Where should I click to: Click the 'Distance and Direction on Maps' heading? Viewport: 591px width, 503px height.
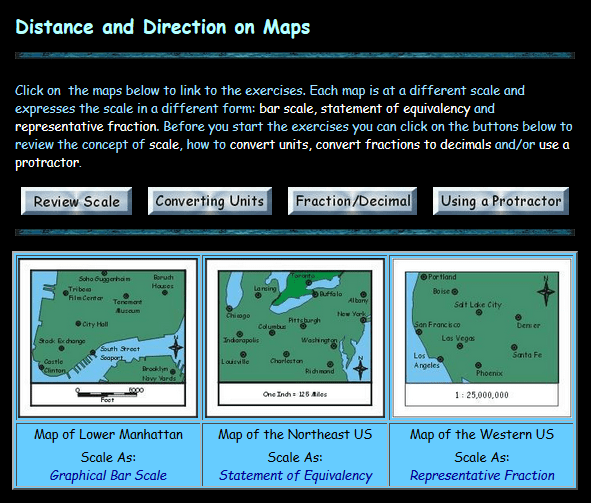point(163,28)
